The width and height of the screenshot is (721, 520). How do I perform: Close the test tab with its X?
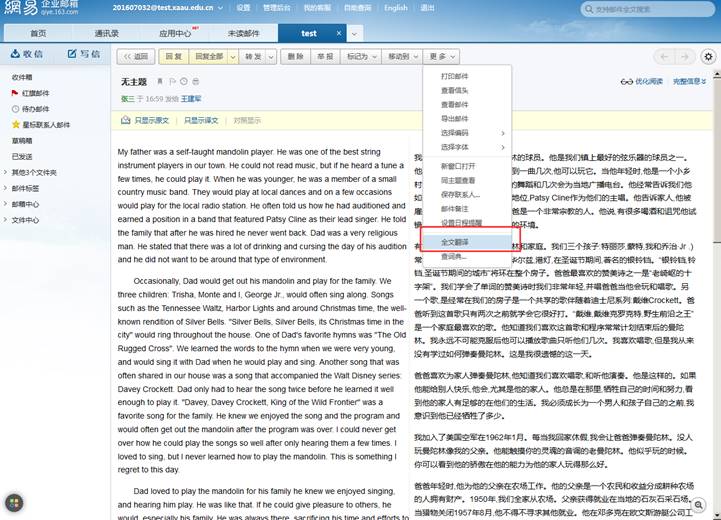coord(339,33)
